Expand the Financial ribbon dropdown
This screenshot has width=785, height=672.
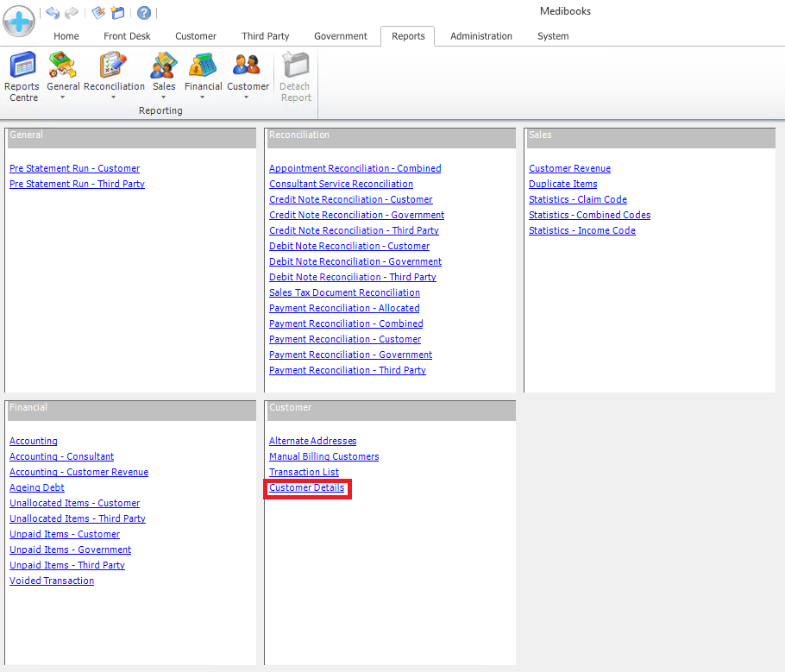coord(204,77)
